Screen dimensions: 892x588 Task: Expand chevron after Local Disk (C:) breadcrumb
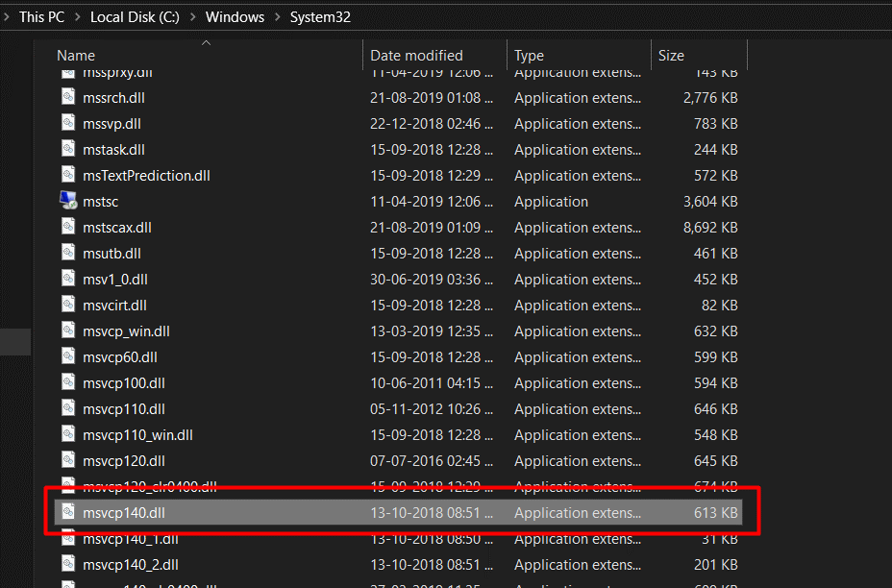pos(193,17)
